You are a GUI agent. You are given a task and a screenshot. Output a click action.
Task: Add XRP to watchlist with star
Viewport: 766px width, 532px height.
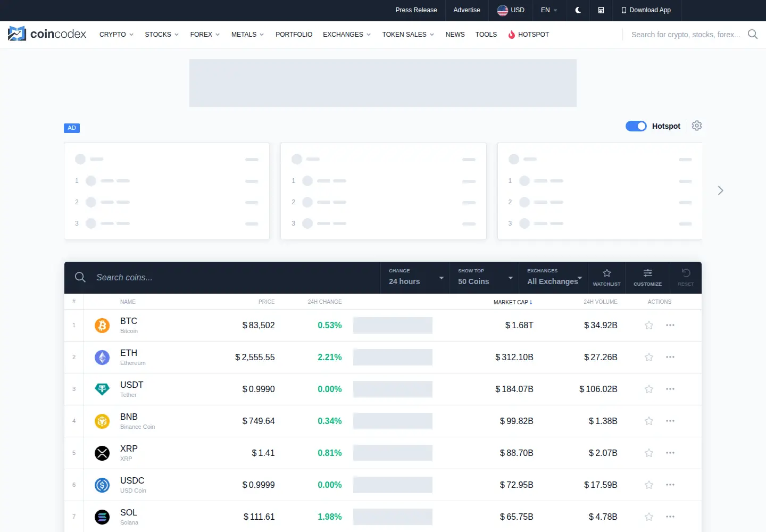pyautogui.click(x=649, y=453)
